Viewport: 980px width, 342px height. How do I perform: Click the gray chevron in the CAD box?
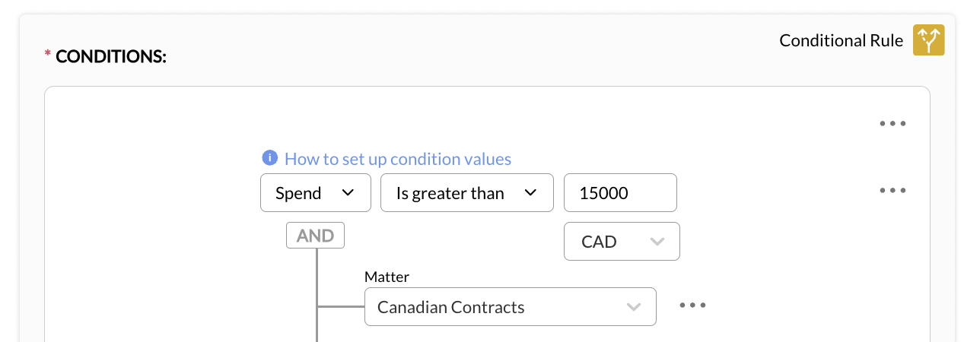pos(657,242)
